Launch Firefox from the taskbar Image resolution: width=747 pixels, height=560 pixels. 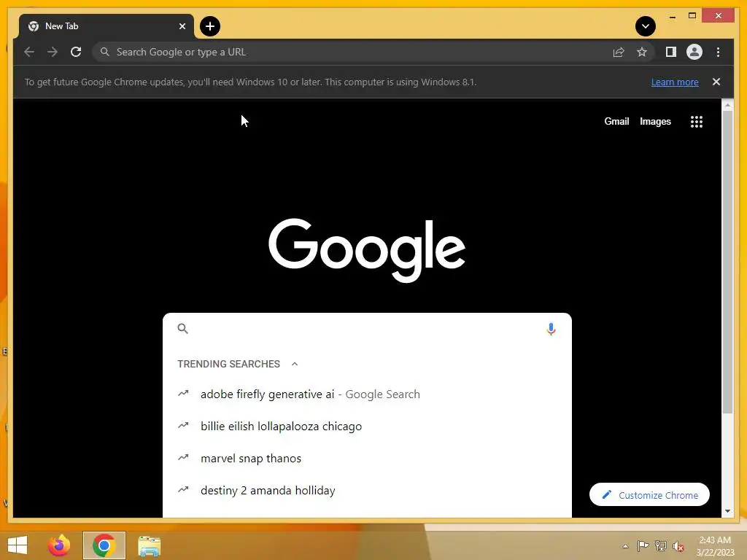pyautogui.click(x=59, y=545)
